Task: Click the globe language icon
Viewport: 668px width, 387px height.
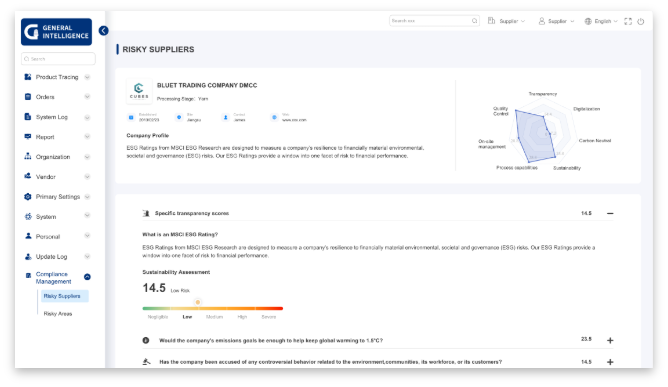Action: 588,21
